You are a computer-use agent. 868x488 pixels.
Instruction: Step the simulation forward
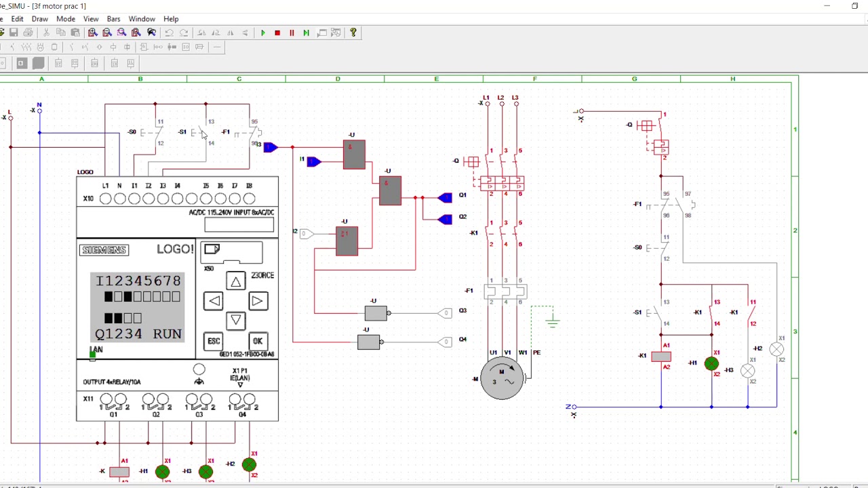tap(306, 33)
